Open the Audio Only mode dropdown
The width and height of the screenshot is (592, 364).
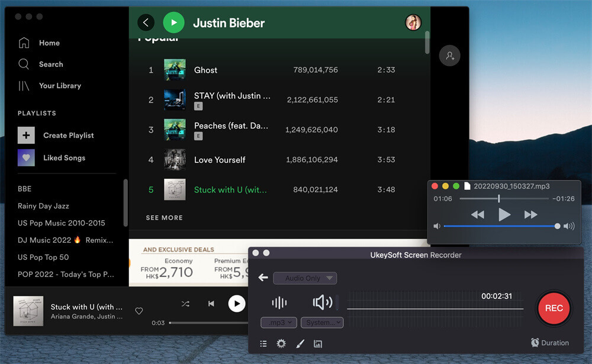305,278
